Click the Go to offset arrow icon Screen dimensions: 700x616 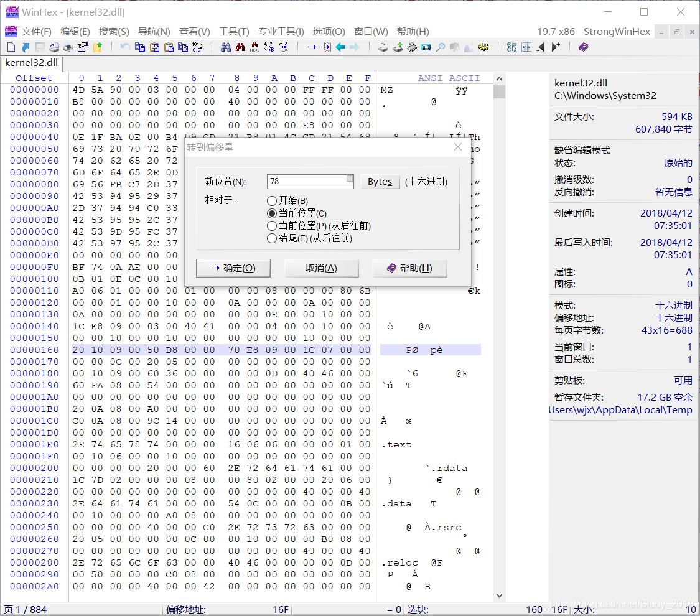(x=312, y=47)
